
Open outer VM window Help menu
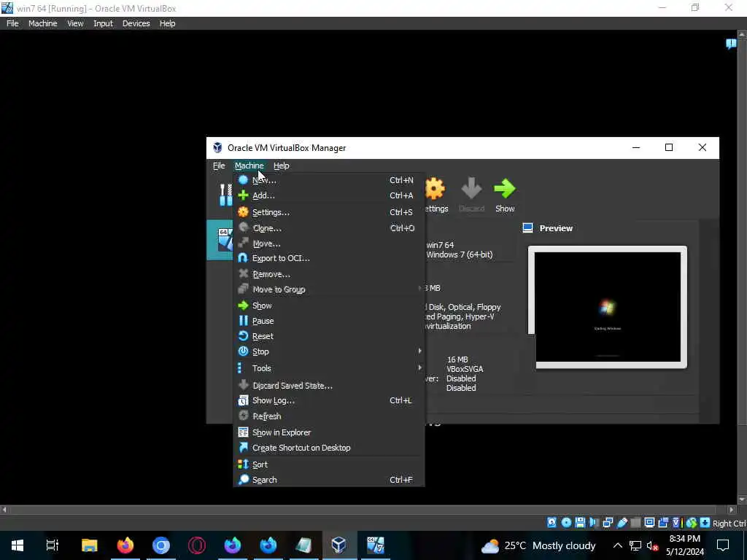pos(167,23)
